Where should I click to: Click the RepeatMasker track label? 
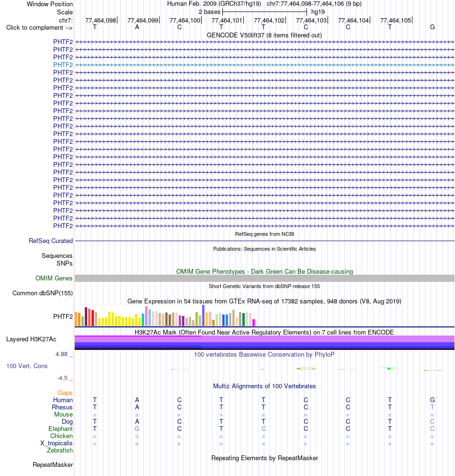coord(53,465)
